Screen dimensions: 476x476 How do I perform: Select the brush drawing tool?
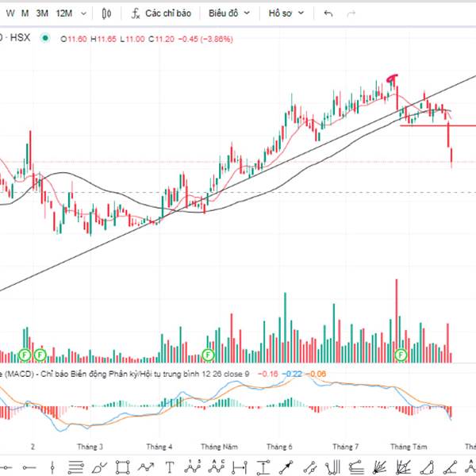click(x=99, y=467)
